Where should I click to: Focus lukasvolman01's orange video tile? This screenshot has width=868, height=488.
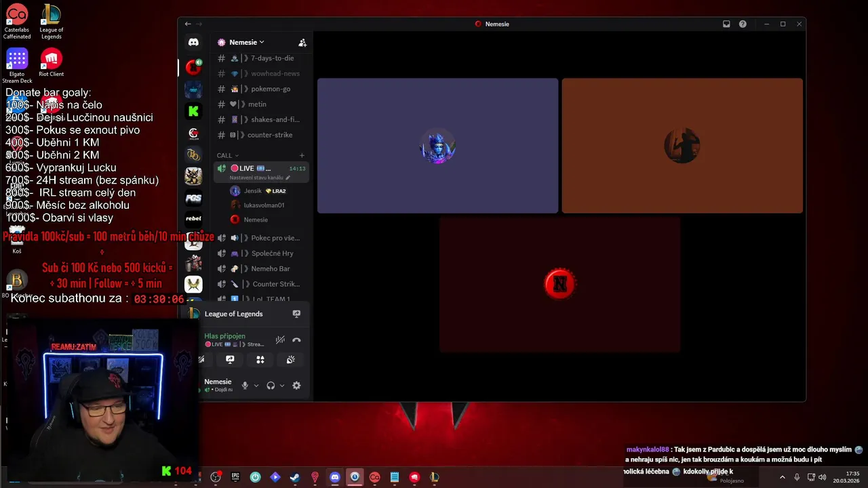click(x=682, y=146)
